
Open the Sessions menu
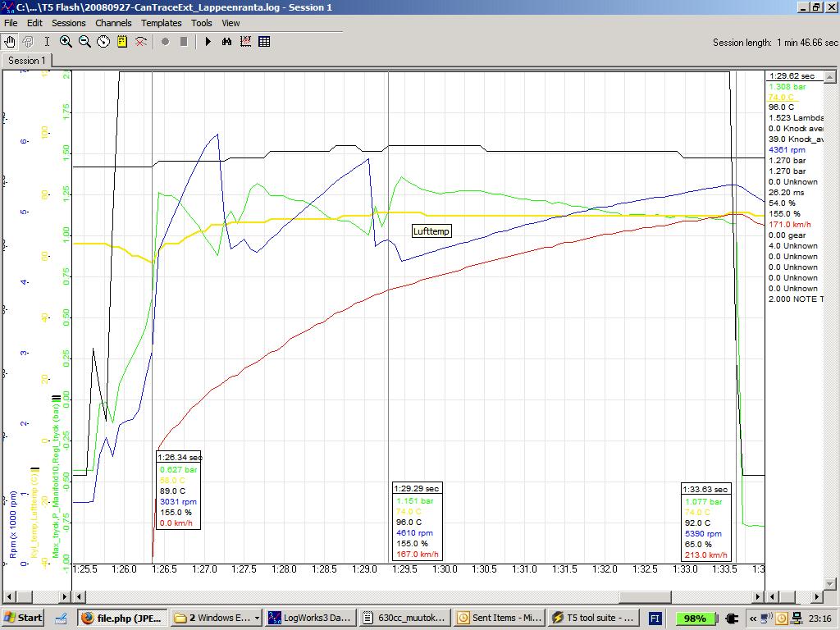(69, 23)
